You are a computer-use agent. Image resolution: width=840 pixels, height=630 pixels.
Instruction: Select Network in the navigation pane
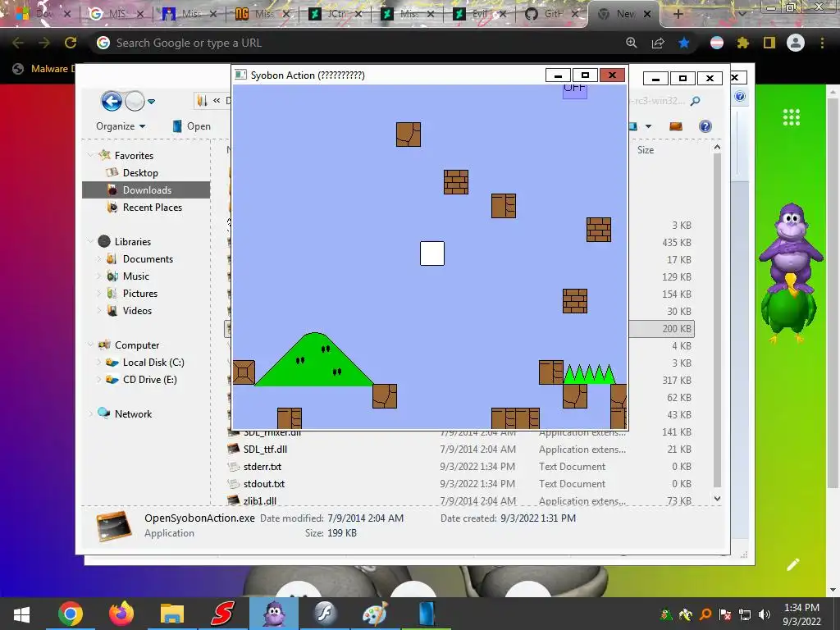pyautogui.click(x=133, y=414)
